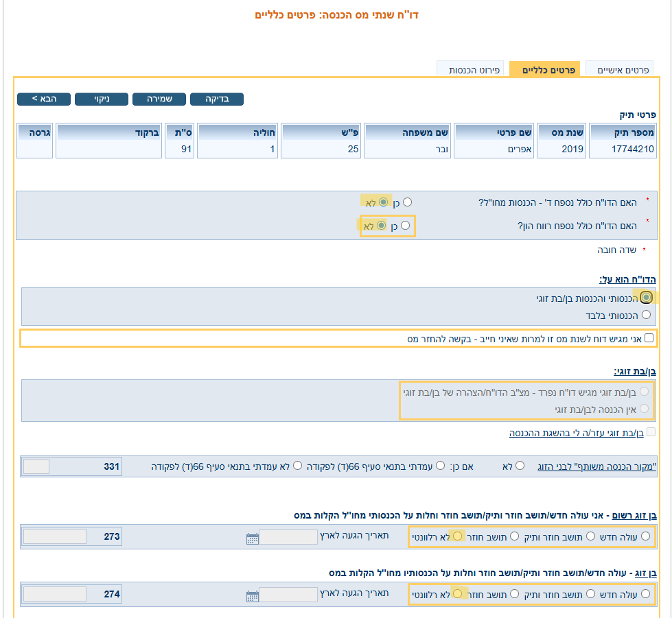Click the בן/בת זוגי section heading
The image size is (672, 618).
(x=635, y=371)
